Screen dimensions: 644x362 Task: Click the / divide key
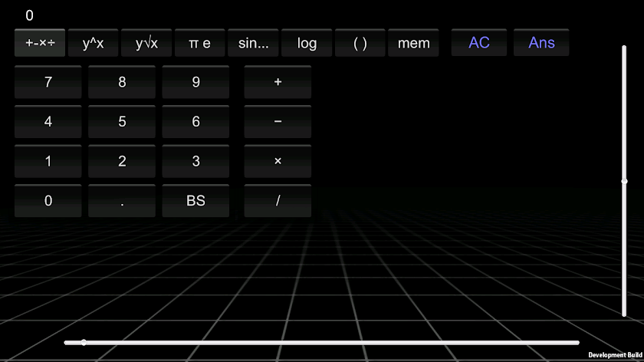(x=278, y=200)
